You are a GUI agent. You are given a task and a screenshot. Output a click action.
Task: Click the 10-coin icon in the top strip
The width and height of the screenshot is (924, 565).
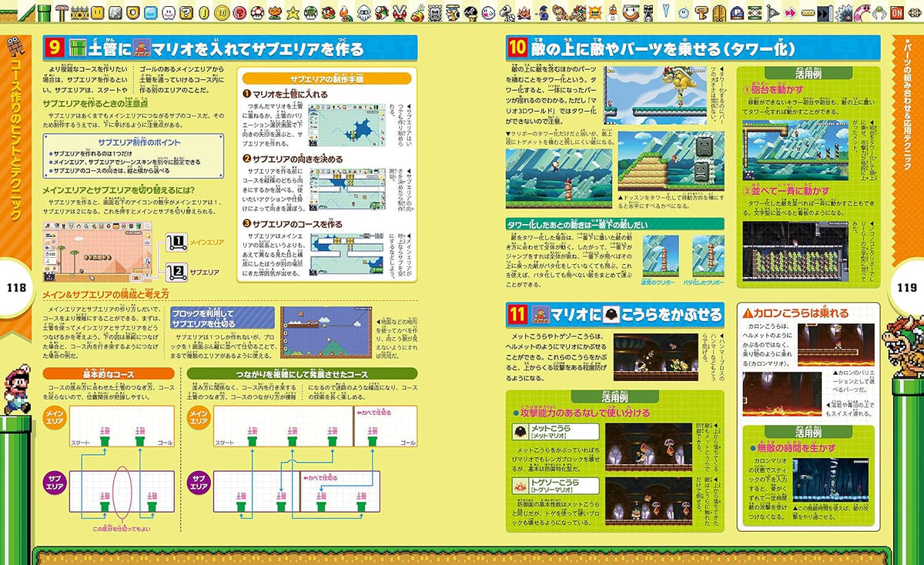tap(222, 13)
